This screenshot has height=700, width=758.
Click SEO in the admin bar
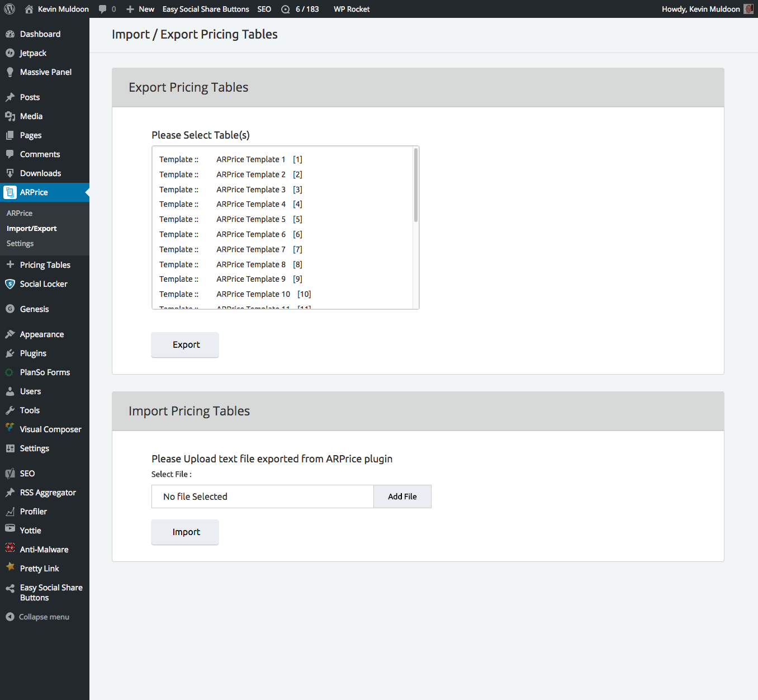point(264,9)
